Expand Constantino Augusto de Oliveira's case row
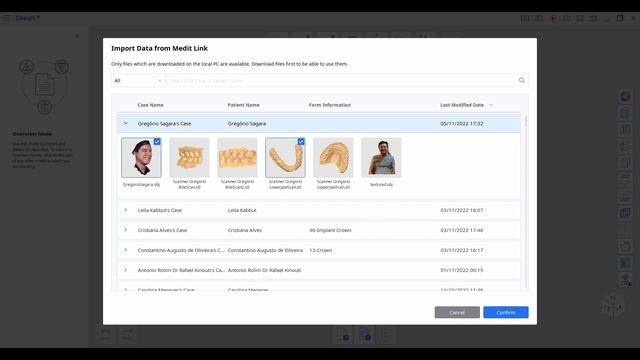Image resolution: width=640 pixels, height=360 pixels. 126,250
